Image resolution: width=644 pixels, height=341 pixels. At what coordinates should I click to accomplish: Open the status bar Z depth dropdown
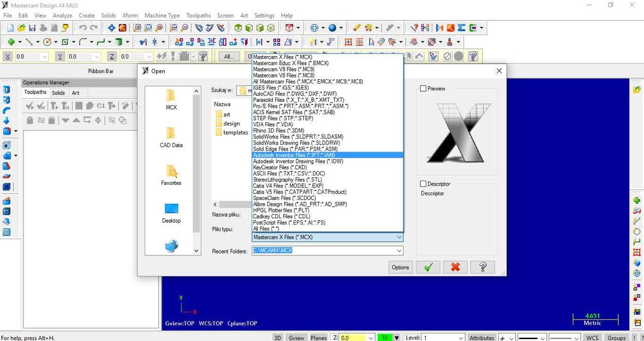click(371, 338)
